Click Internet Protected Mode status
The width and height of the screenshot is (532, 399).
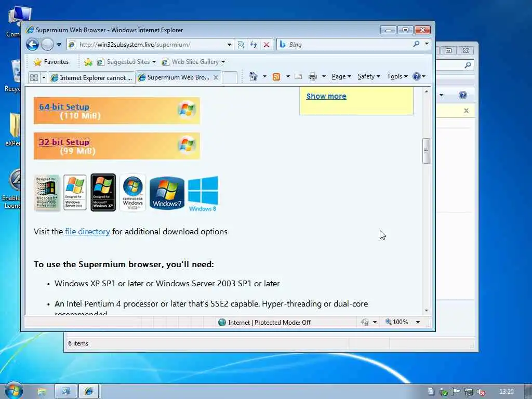click(x=264, y=322)
